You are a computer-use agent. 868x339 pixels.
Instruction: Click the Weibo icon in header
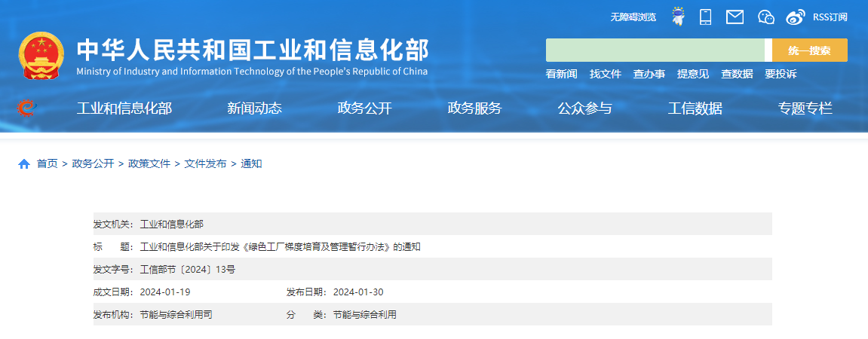795,17
